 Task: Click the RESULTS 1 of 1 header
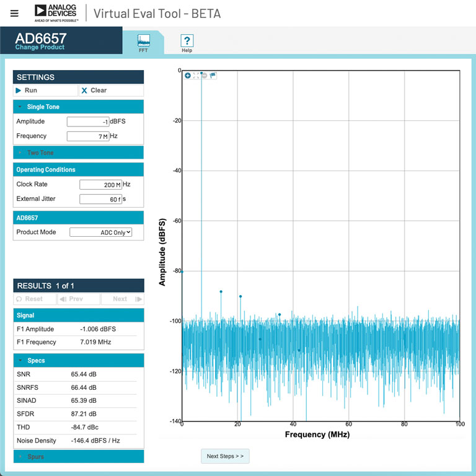[79, 286]
